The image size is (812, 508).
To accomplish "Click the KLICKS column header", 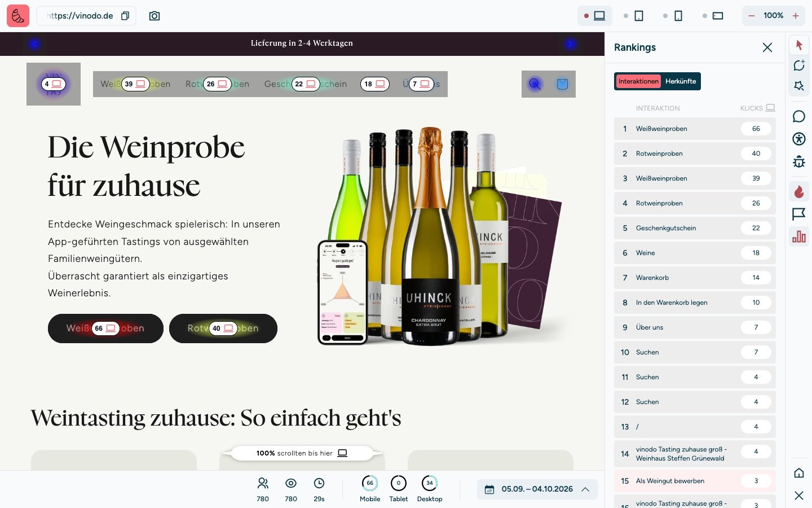I will [757, 108].
